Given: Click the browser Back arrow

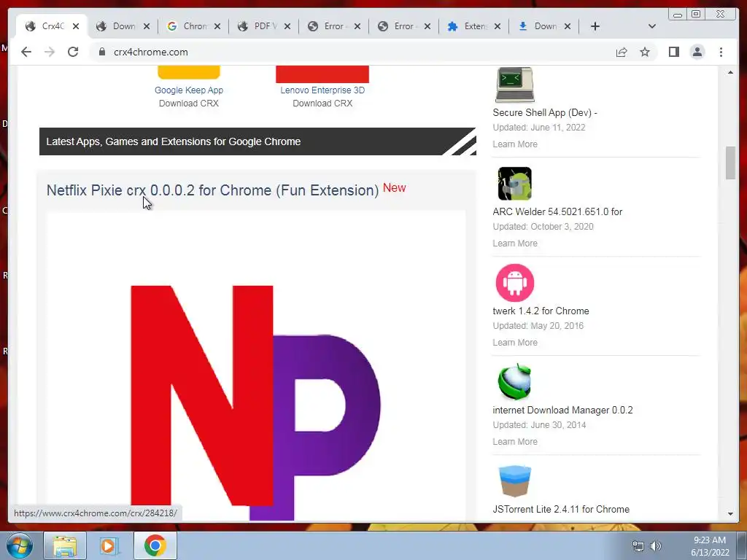Looking at the screenshot, I should [26, 52].
